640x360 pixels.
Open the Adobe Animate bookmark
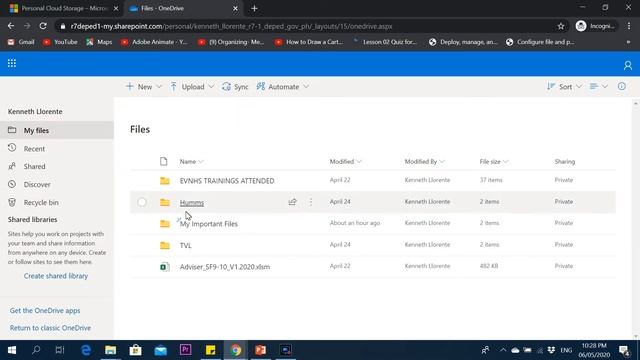(x=154, y=42)
